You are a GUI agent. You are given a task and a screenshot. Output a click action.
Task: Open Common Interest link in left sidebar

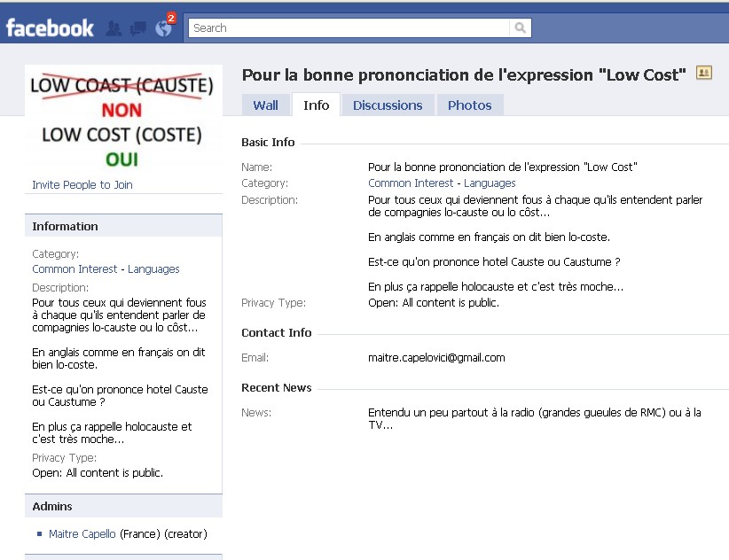pos(75,268)
